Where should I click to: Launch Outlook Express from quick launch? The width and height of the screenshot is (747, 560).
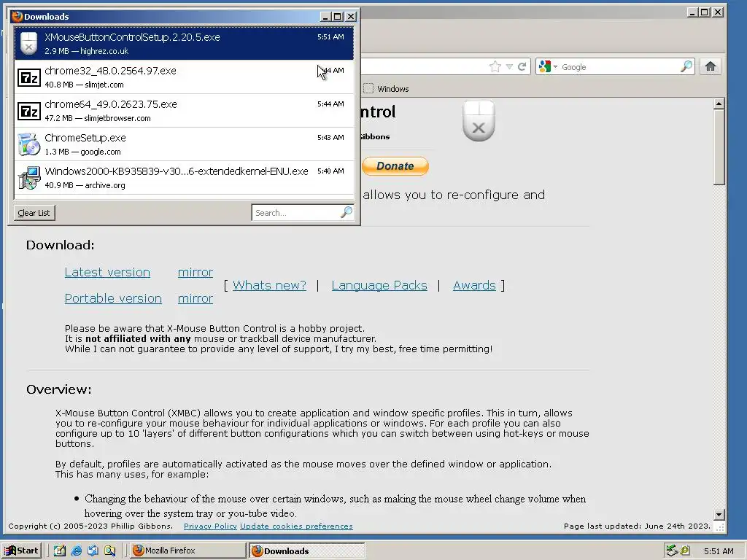point(93,551)
